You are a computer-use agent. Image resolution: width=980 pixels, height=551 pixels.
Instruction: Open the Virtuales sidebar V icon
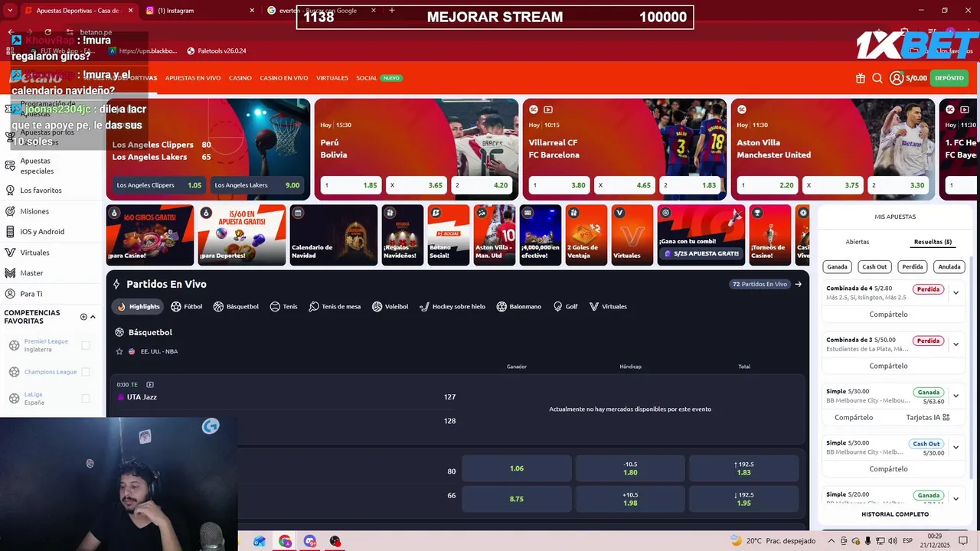point(11,253)
